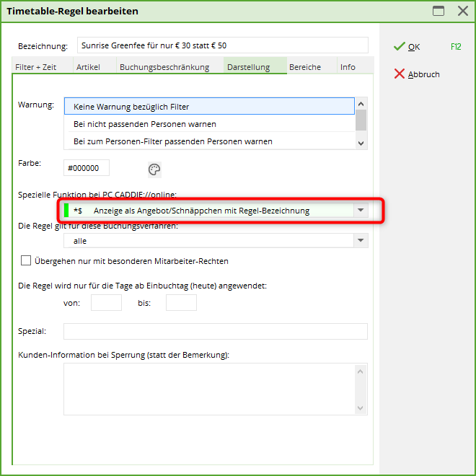Click OK to confirm the rule

point(407,47)
